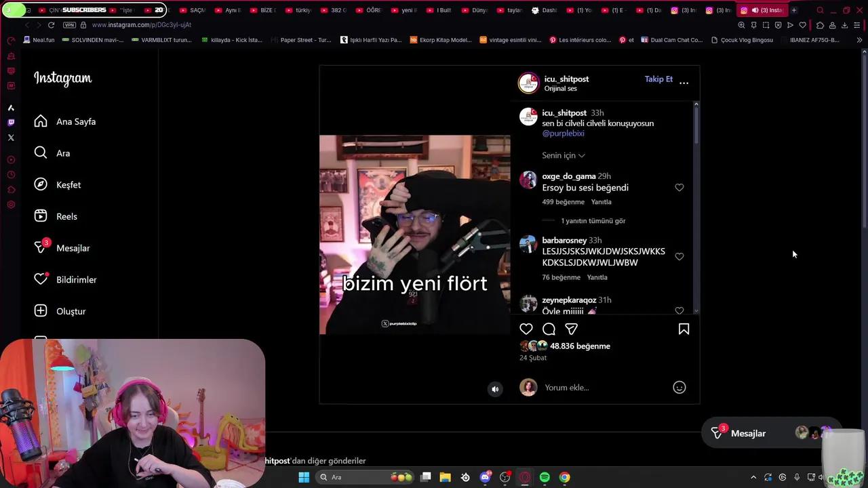The height and width of the screenshot is (488, 868).
Task: Open Google Chrome from the taskbar
Action: click(564, 477)
